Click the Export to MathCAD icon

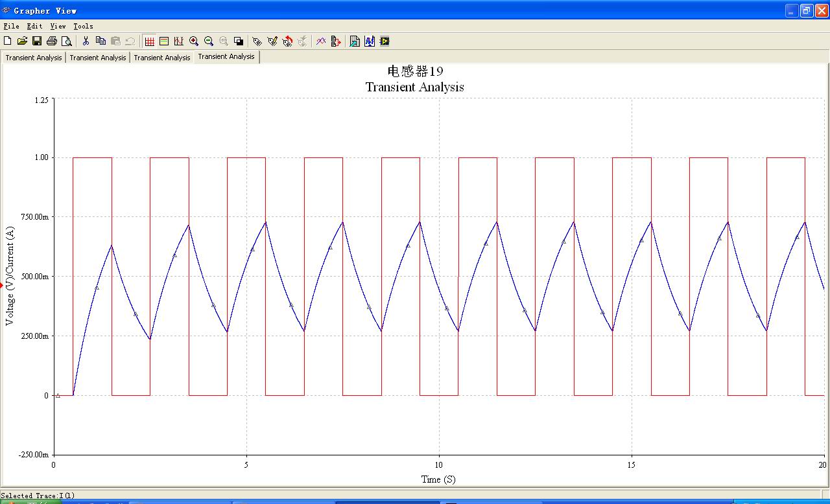coord(370,41)
